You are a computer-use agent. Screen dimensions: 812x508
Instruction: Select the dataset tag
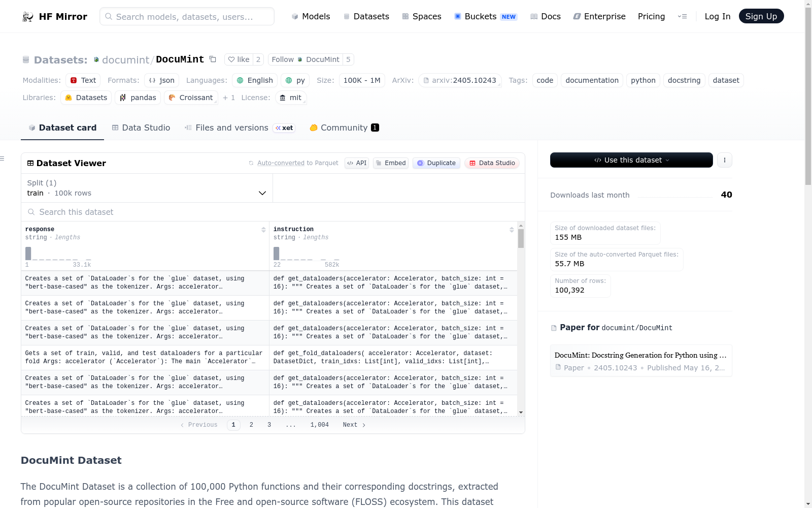click(726, 80)
